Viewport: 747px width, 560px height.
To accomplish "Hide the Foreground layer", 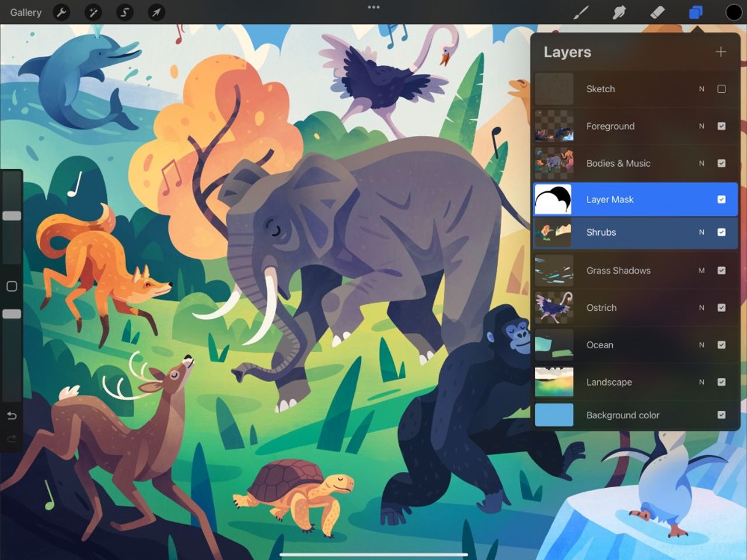I will coord(721,126).
